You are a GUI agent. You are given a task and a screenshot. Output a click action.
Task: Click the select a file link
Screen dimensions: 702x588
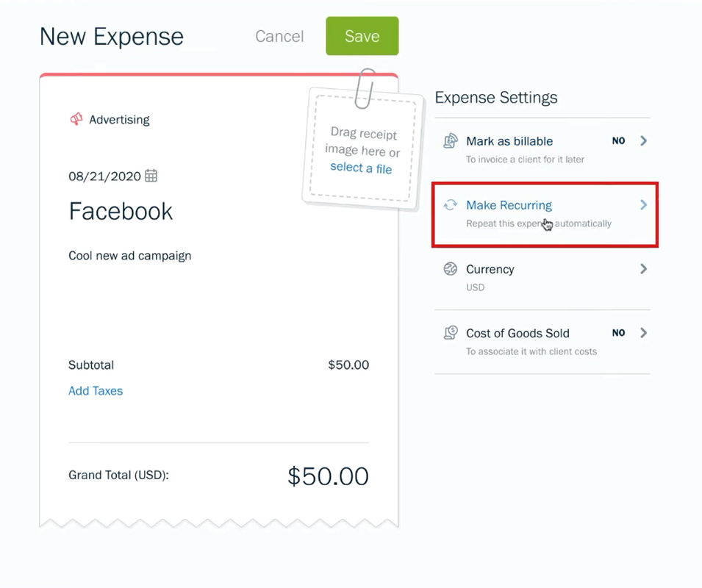(361, 168)
